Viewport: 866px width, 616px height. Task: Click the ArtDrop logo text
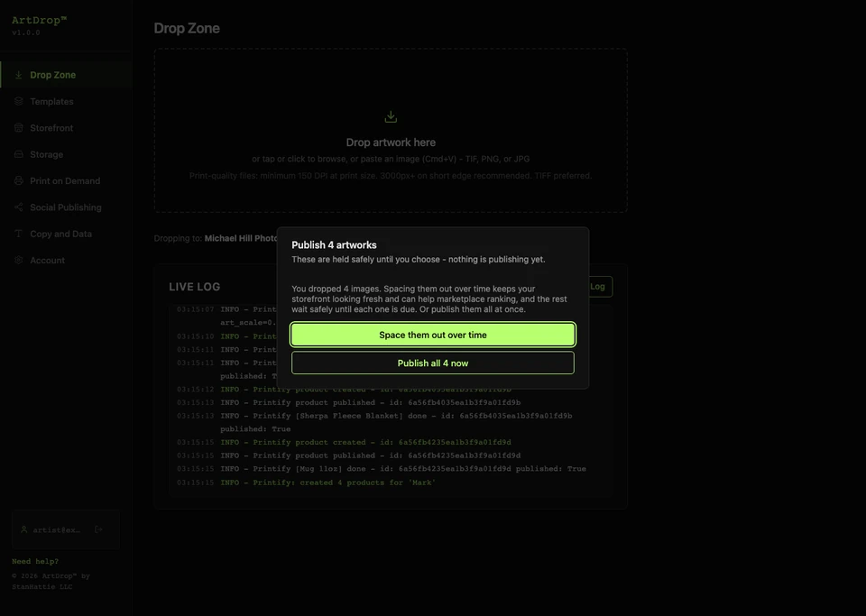(39, 20)
